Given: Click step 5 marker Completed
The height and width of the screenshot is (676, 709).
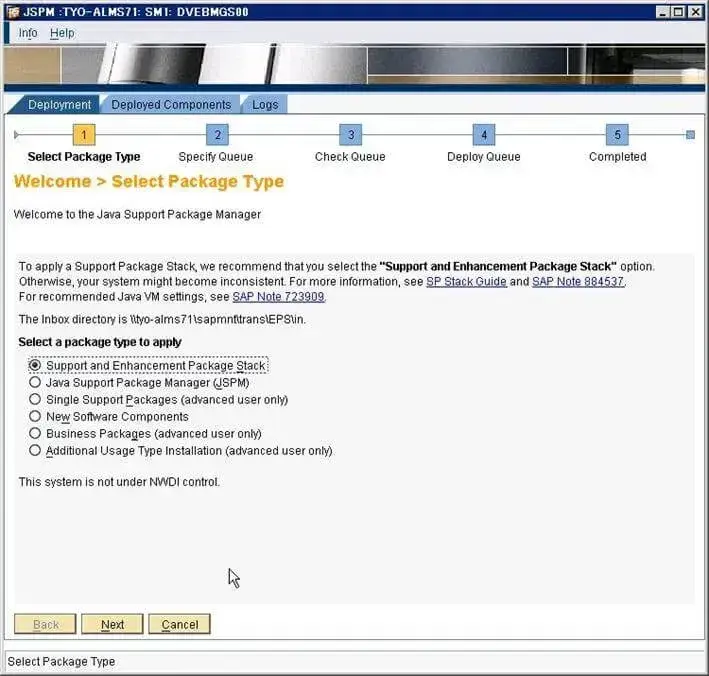Looking at the screenshot, I should pyautogui.click(x=617, y=135).
